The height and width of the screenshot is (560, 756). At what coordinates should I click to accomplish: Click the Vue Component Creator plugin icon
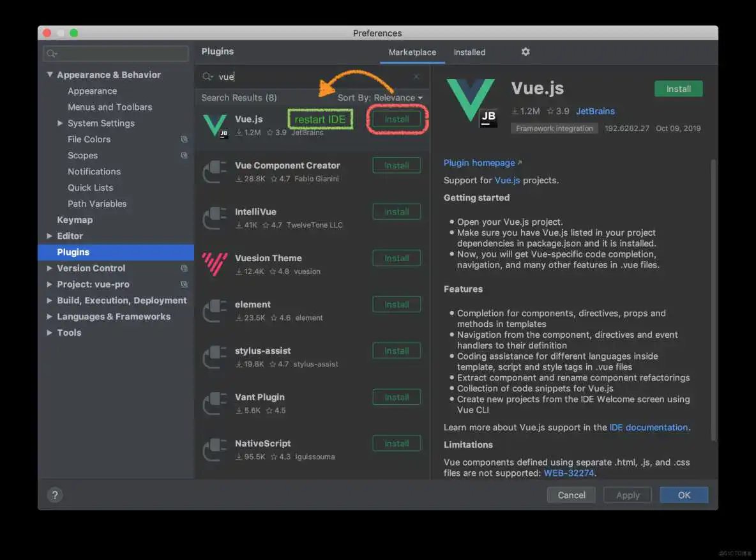click(215, 171)
